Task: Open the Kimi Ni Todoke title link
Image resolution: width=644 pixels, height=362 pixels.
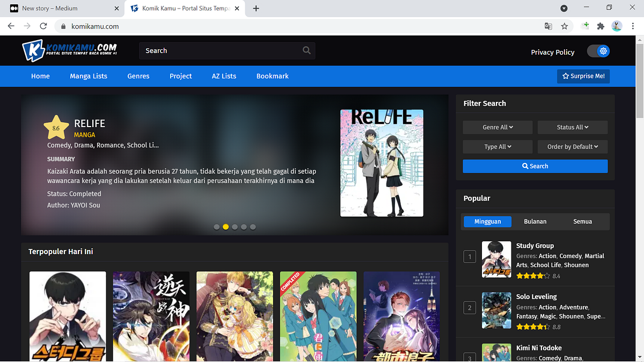Action: [539, 348]
